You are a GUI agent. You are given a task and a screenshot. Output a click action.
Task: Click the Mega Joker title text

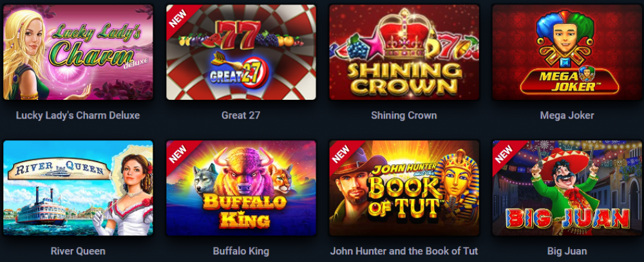(x=567, y=115)
